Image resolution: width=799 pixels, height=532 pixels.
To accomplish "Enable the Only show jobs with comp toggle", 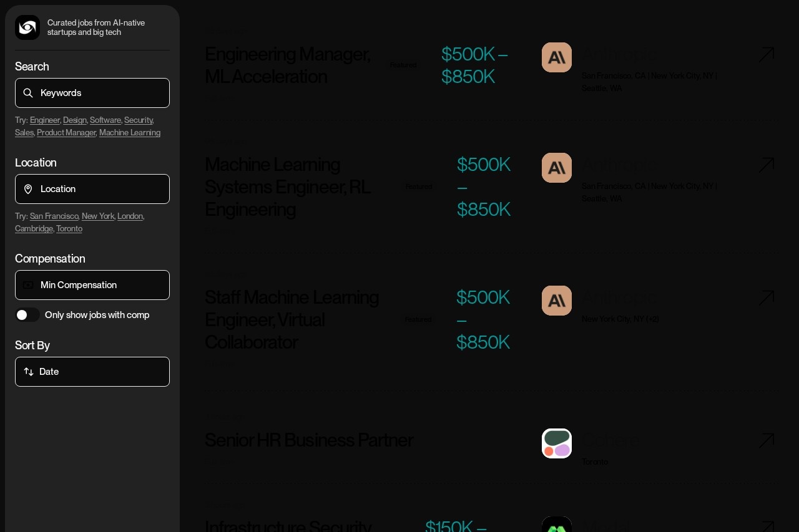I will (x=27, y=315).
